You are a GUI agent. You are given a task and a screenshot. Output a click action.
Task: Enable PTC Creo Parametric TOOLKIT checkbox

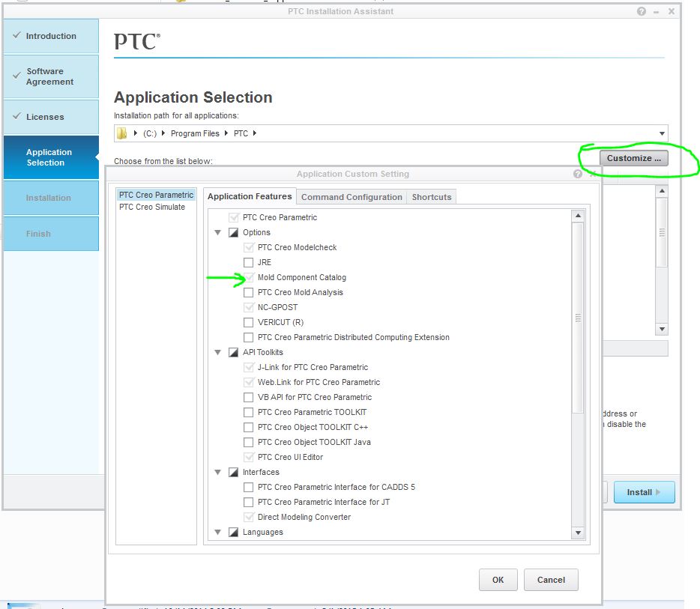248,412
